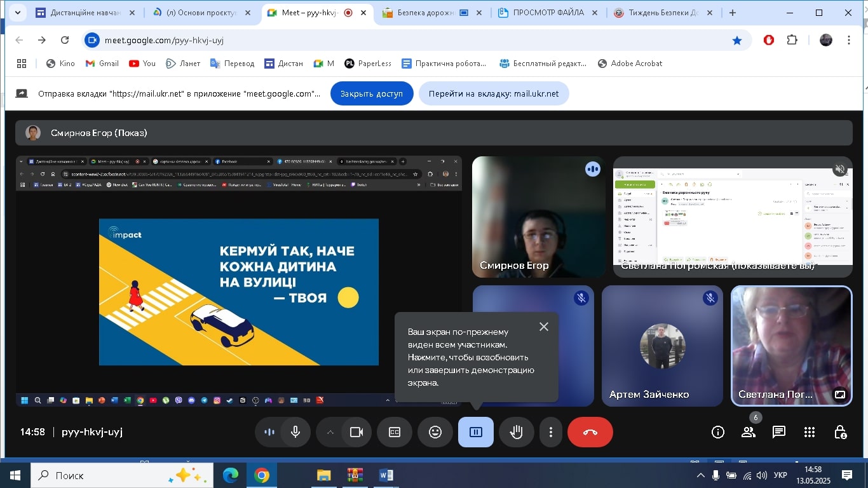Select your presentation tile with the mail screen

733,217
